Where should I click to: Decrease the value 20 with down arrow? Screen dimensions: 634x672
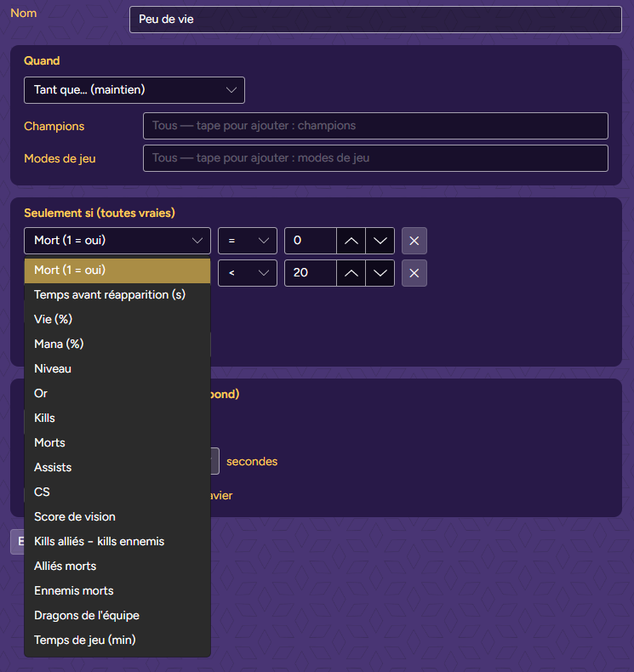pyautogui.click(x=380, y=273)
